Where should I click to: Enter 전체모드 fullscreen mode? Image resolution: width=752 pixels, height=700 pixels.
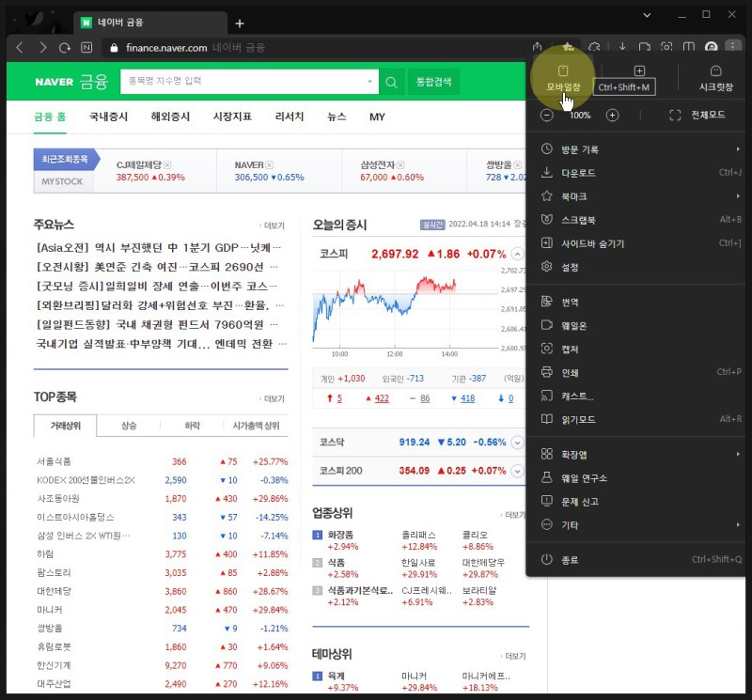(697, 115)
